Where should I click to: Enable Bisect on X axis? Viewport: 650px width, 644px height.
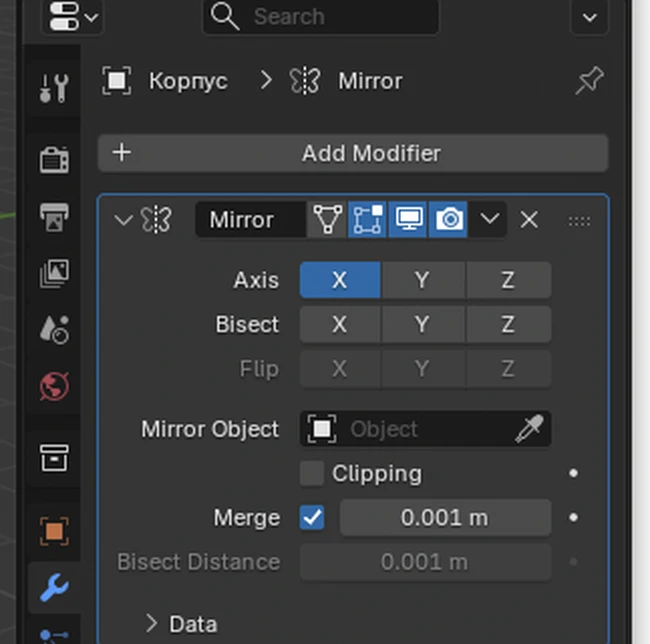[340, 324]
